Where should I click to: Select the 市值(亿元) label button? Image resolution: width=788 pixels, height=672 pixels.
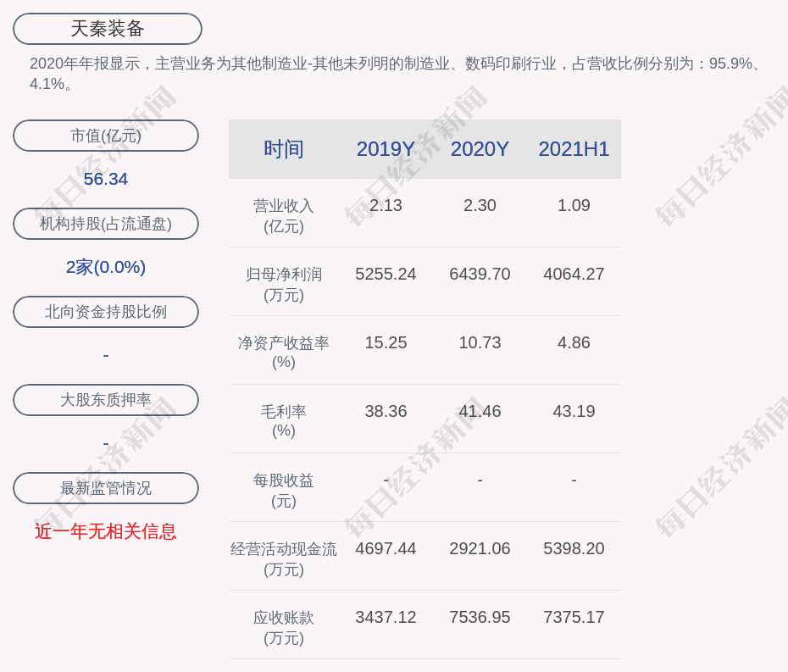pyautogui.click(x=106, y=136)
